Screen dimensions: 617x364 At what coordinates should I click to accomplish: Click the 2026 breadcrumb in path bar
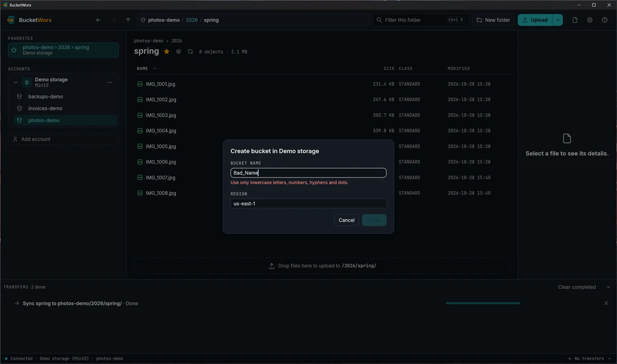point(192,20)
